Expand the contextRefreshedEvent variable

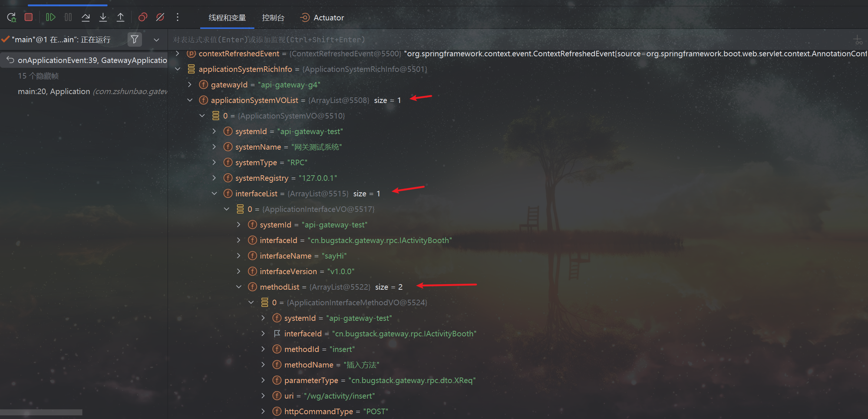[178, 54]
